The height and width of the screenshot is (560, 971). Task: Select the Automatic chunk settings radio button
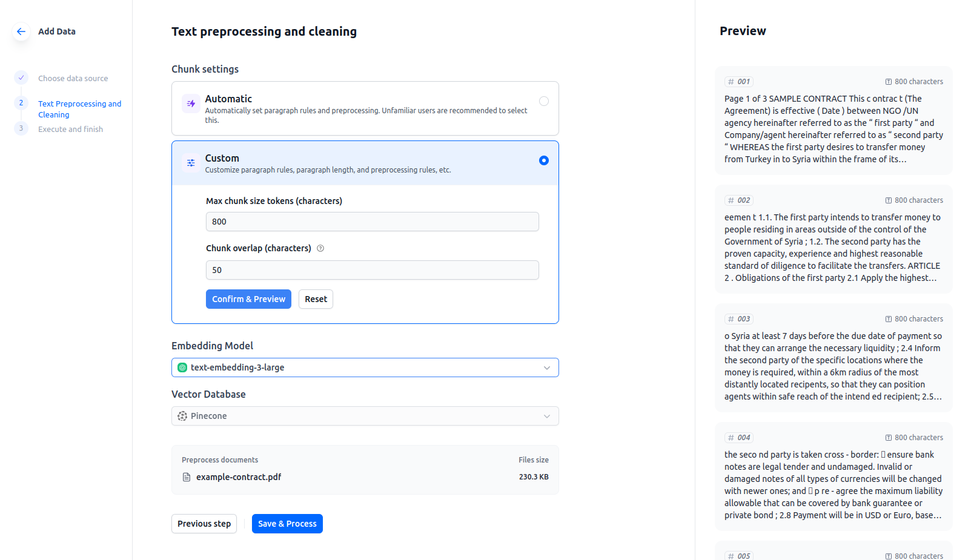pos(544,101)
